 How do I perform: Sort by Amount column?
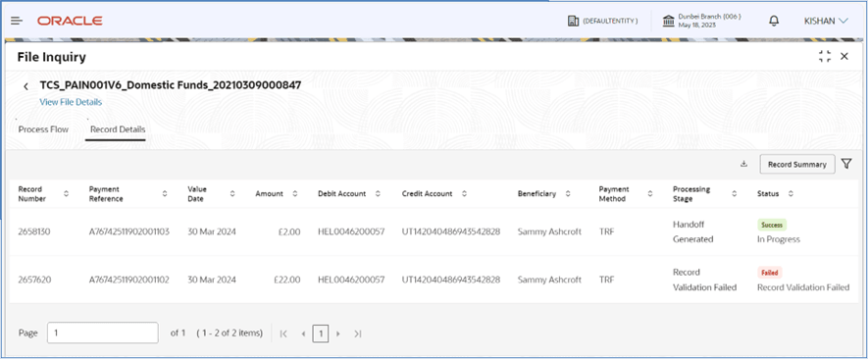[x=295, y=193]
